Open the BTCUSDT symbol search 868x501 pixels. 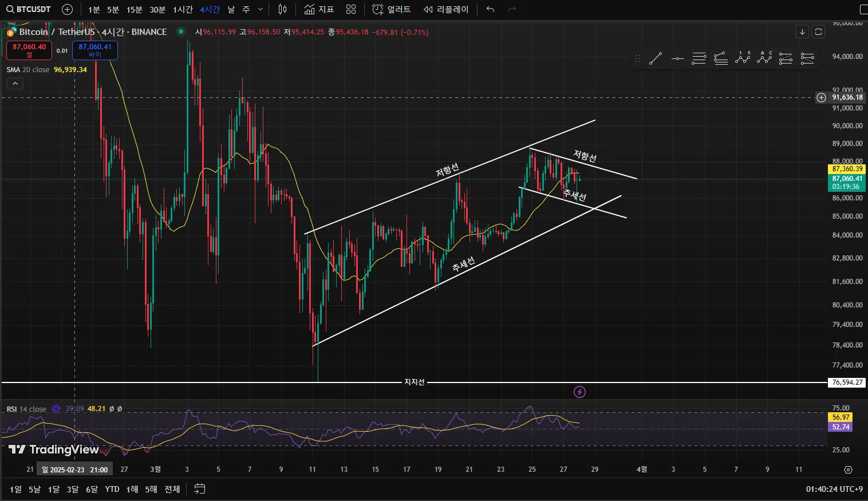(x=29, y=9)
